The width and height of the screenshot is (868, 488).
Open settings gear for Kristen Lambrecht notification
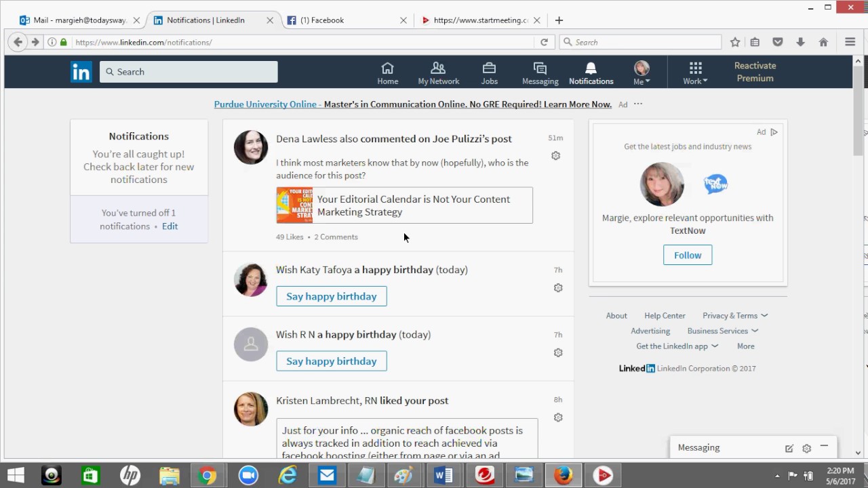pyautogui.click(x=558, y=418)
